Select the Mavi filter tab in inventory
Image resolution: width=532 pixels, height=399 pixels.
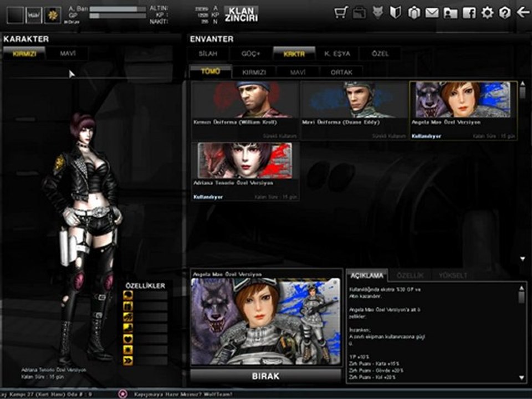[298, 72]
